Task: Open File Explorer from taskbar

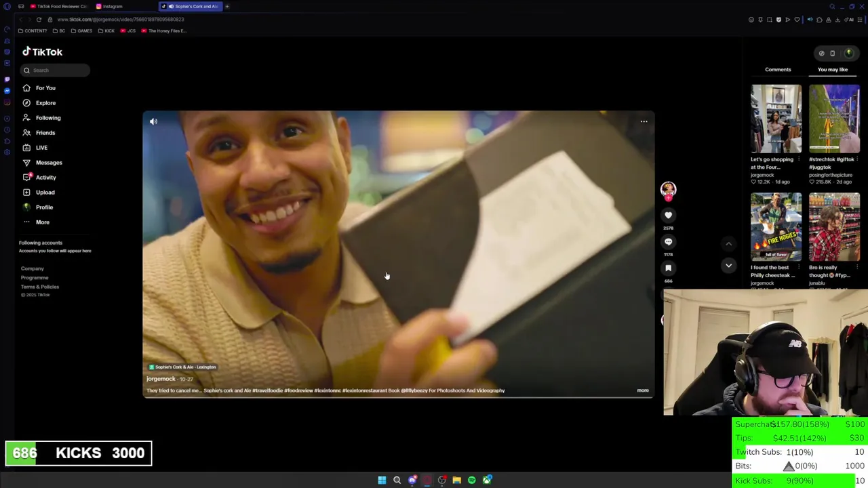Action: (x=456, y=480)
